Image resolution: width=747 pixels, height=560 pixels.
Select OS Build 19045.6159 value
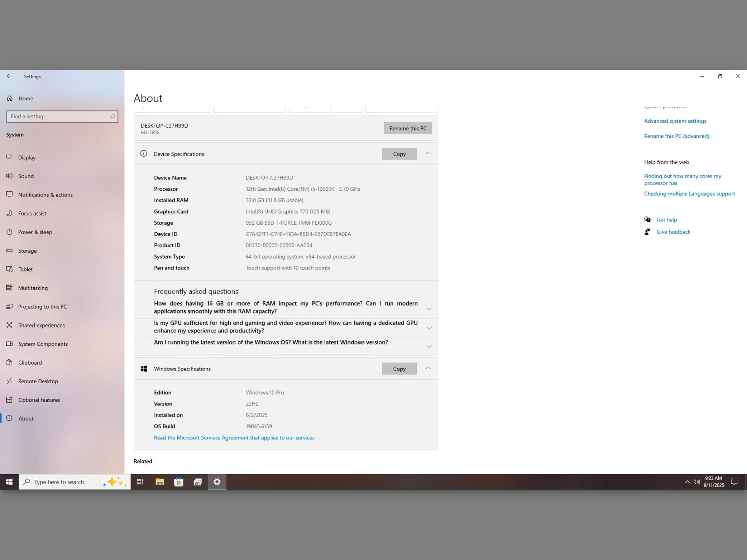pos(259,426)
